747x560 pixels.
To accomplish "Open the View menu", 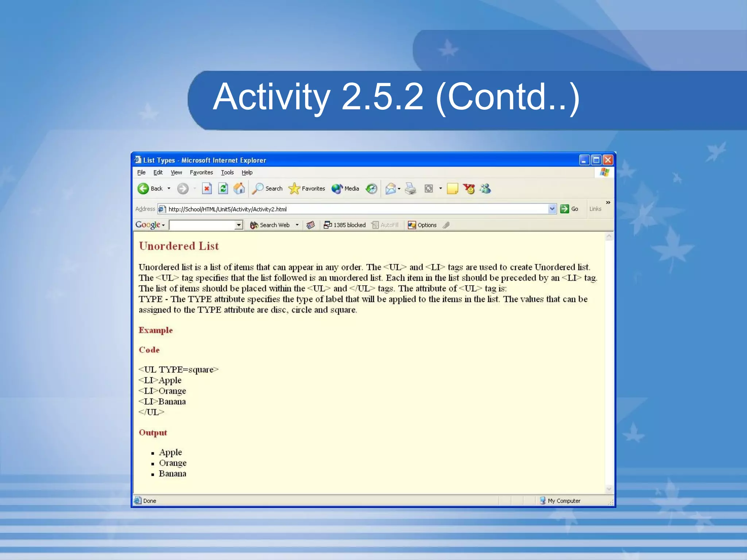I will [176, 172].
